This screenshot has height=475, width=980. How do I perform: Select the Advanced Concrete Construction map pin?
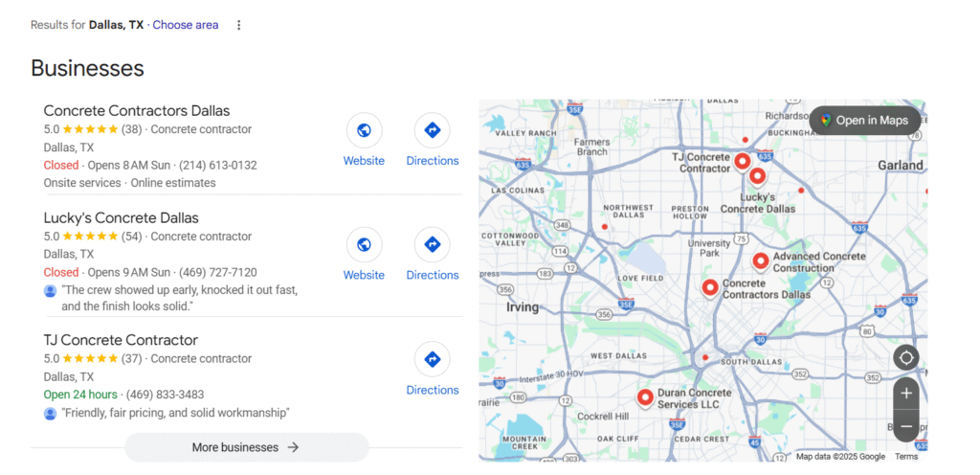[760, 260]
